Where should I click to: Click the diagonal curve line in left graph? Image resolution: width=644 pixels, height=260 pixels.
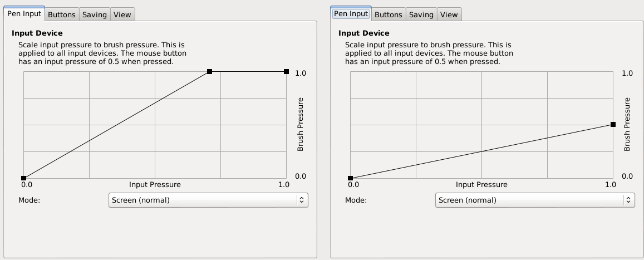[117, 125]
